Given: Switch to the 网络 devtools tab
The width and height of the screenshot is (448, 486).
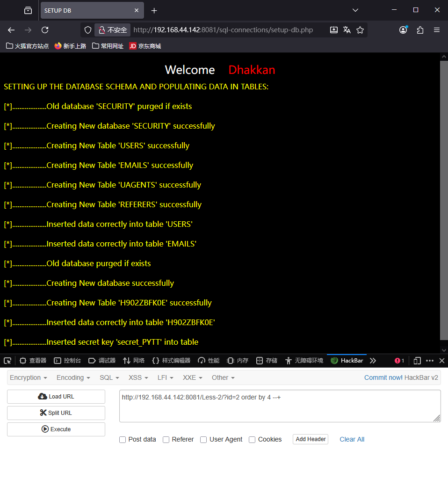Looking at the screenshot, I should click(134, 361).
